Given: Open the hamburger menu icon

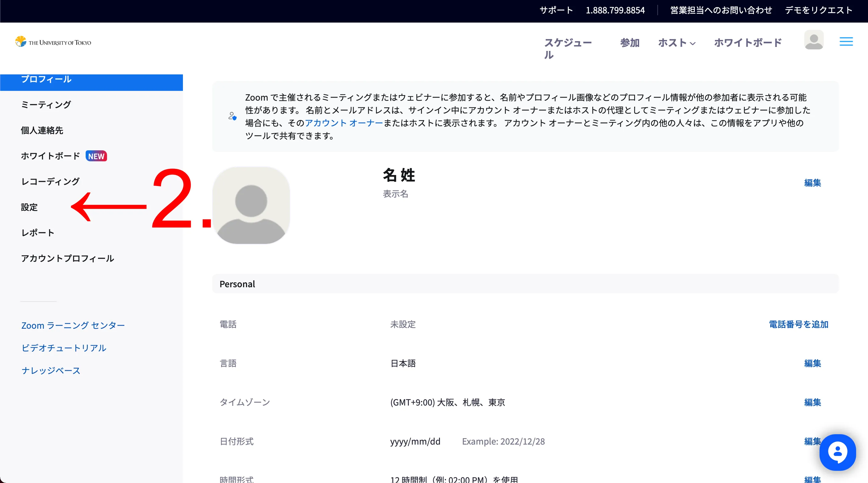Looking at the screenshot, I should point(846,41).
